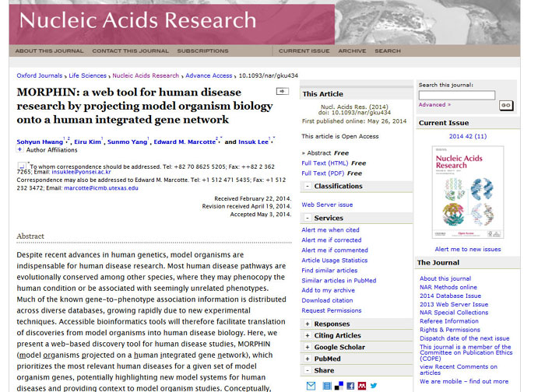Open 2013 Web Server Issue link

(454, 304)
